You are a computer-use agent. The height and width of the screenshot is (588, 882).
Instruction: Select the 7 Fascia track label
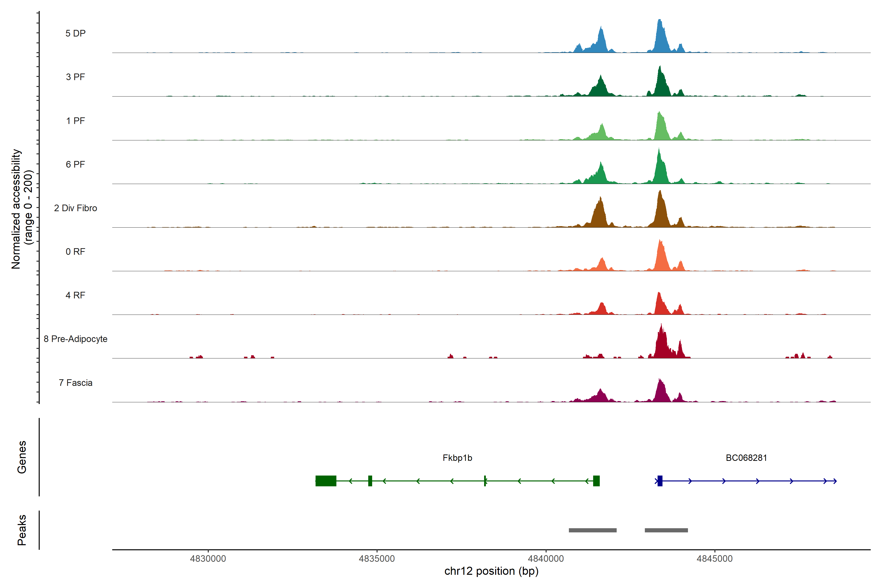[x=75, y=383]
